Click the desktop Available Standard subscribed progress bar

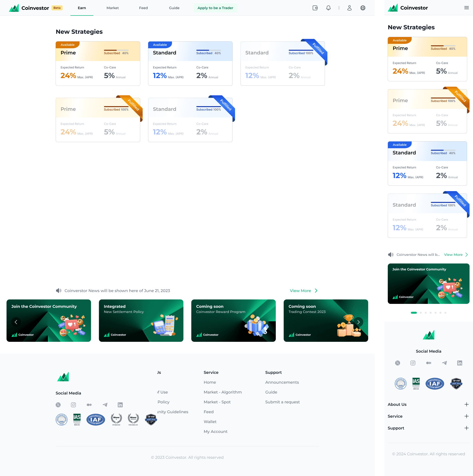pos(208,50)
